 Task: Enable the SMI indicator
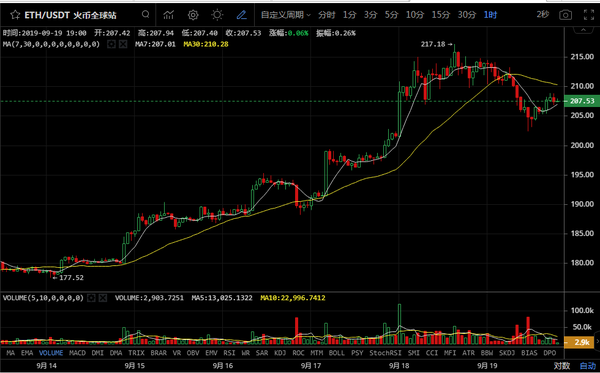(x=414, y=353)
